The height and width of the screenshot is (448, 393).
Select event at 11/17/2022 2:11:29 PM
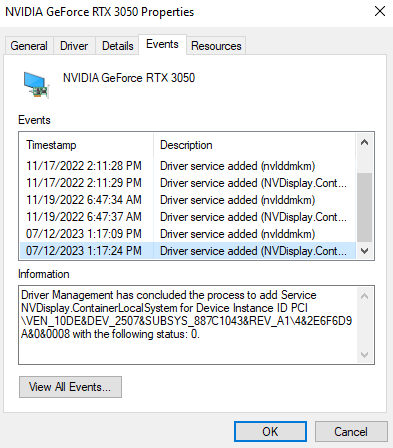[x=188, y=183]
